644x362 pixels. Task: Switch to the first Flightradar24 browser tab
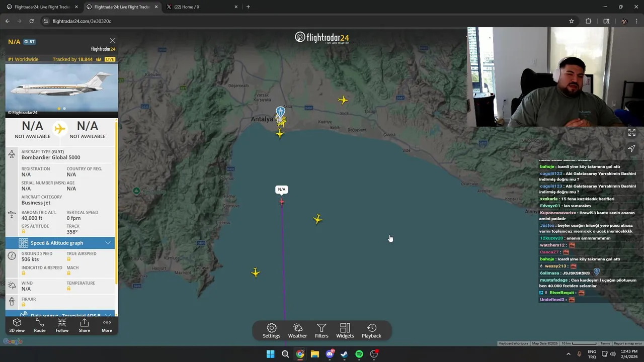[x=42, y=7]
